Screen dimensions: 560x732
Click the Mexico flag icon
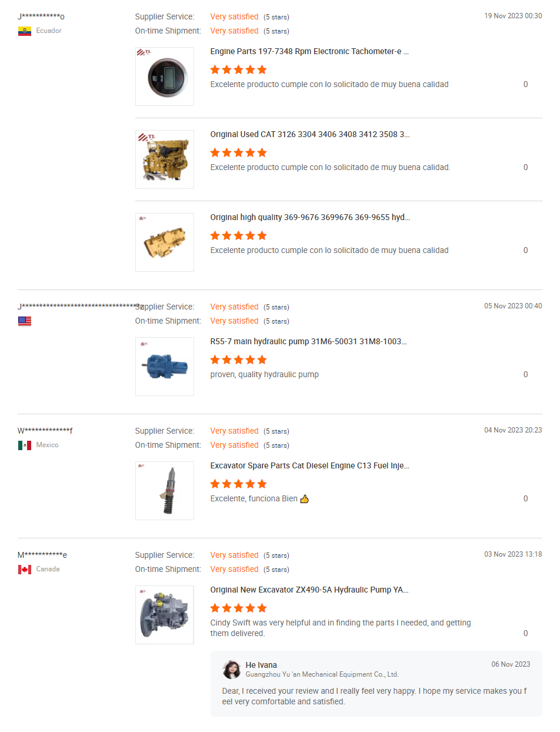[24, 445]
